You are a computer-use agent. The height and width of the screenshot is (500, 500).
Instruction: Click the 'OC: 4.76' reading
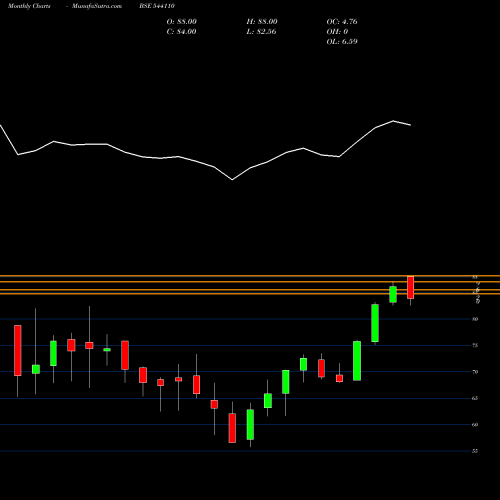(342, 22)
